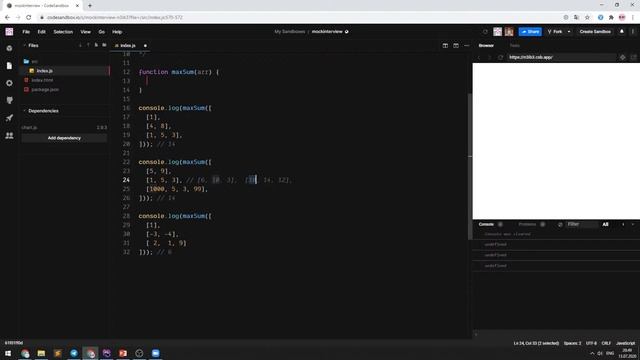Collapse the Files section
The height and width of the screenshot is (360, 640).
[x=24, y=45]
